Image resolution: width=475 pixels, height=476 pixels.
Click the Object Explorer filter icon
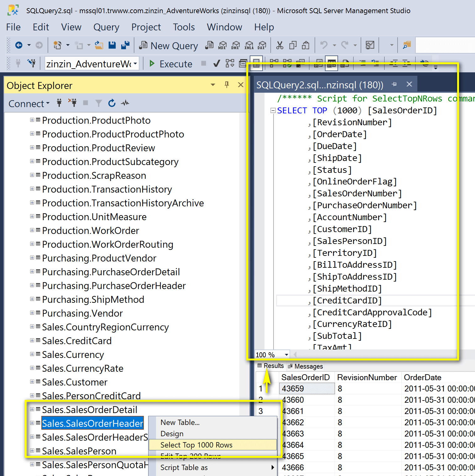coord(99,103)
